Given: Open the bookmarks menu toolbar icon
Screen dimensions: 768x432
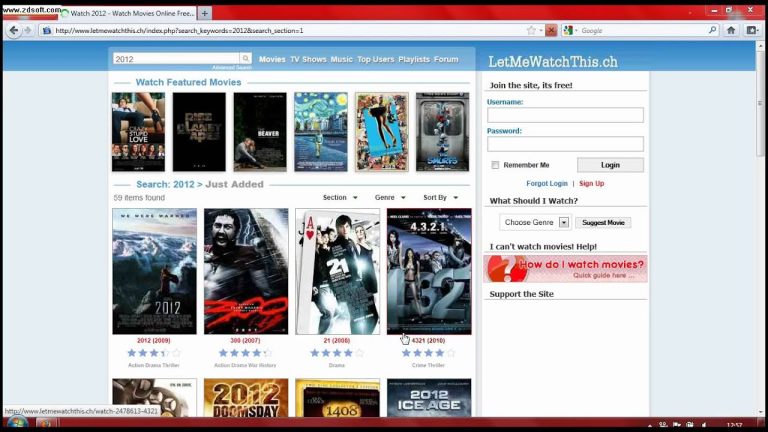Looking at the screenshot, I should (752, 30).
